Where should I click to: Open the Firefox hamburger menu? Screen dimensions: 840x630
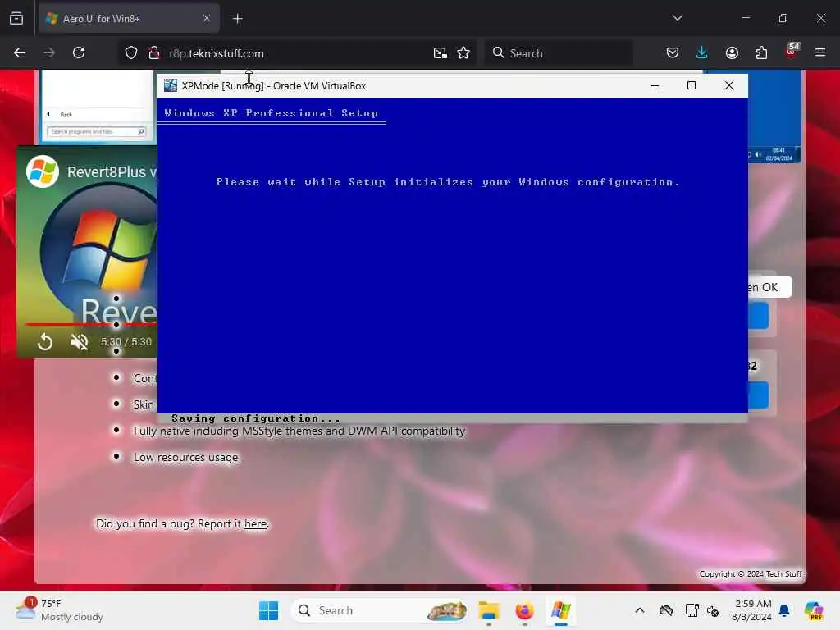[820, 53]
